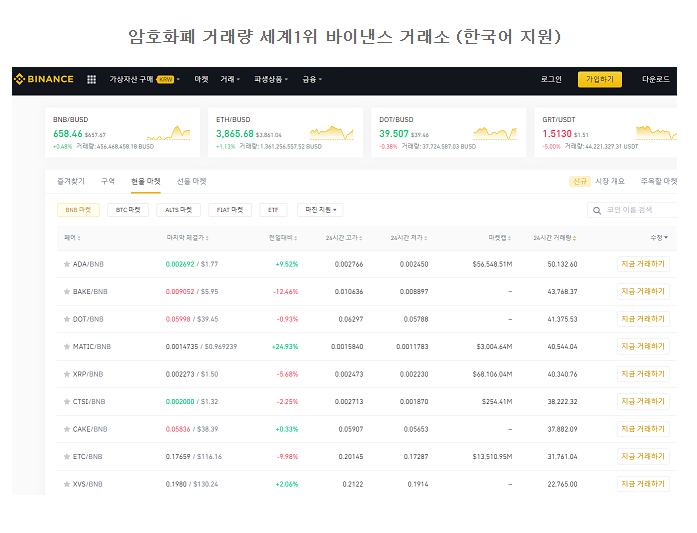Expand the 파생상품 menu dropdown
Viewport: 697px width, 533px height.
[271, 79]
